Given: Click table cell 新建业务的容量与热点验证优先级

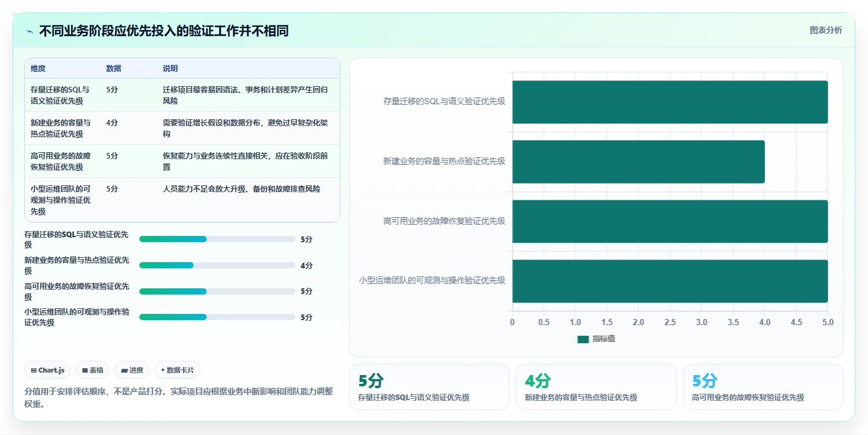Looking at the screenshot, I should 61,128.
